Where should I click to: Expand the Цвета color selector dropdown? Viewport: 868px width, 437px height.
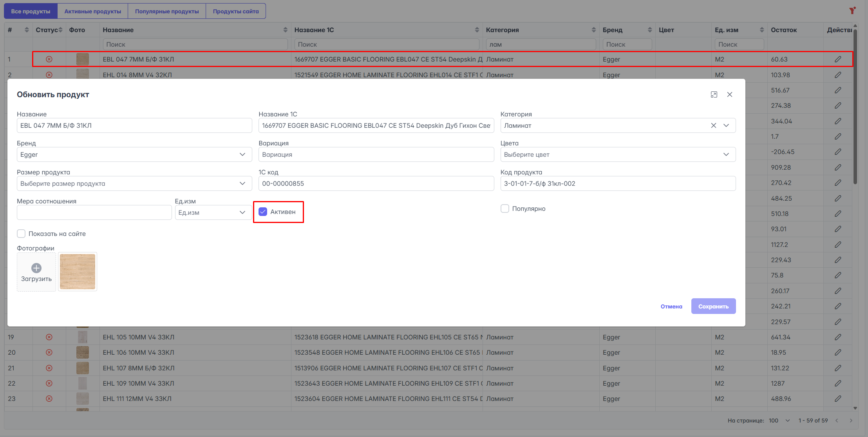(x=618, y=154)
